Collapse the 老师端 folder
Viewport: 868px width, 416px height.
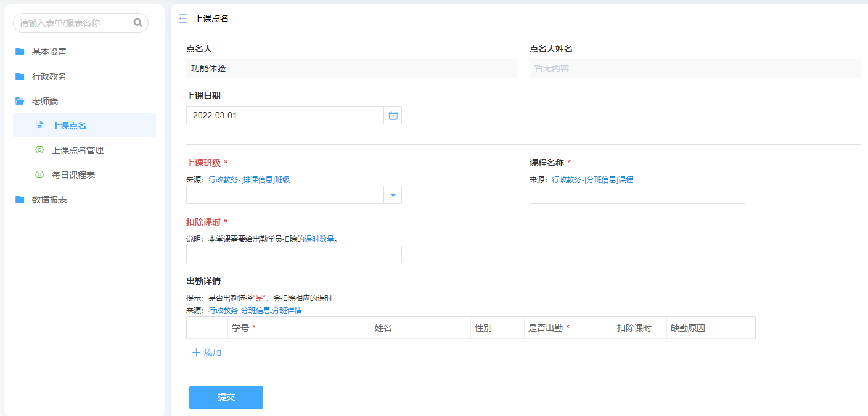click(45, 101)
